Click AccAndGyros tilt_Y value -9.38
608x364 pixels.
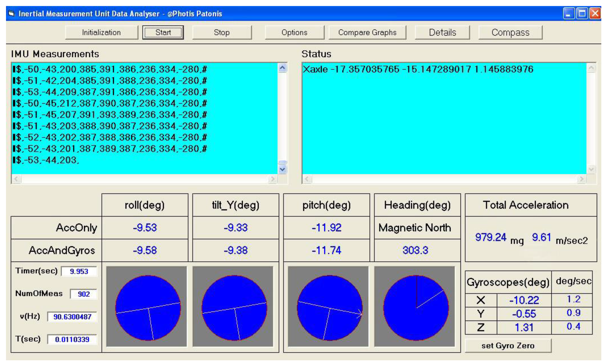pyautogui.click(x=236, y=250)
